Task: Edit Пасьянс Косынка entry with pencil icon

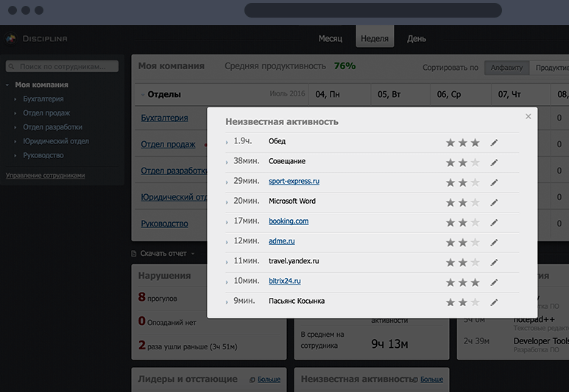Action: 494,302
